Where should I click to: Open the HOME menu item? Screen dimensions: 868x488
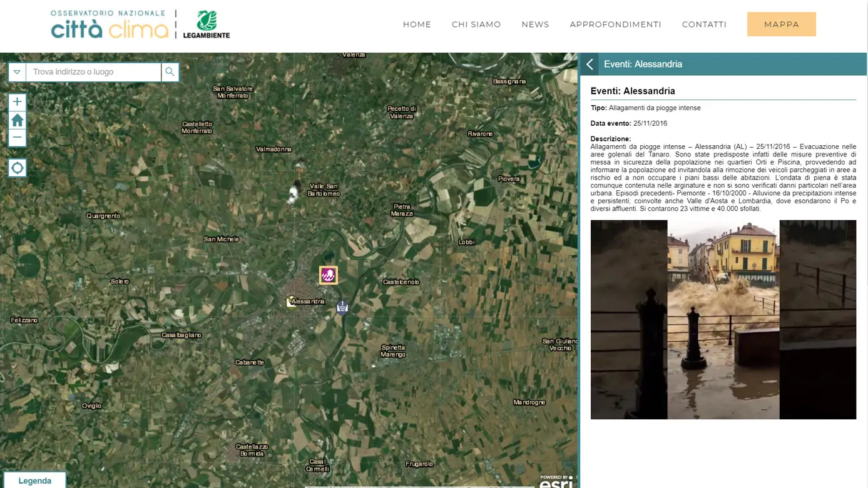pyautogui.click(x=417, y=24)
